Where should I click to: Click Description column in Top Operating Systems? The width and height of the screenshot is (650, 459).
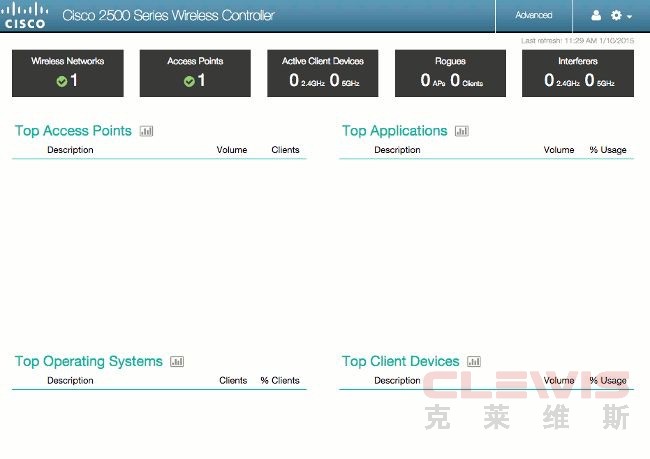(70, 381)
